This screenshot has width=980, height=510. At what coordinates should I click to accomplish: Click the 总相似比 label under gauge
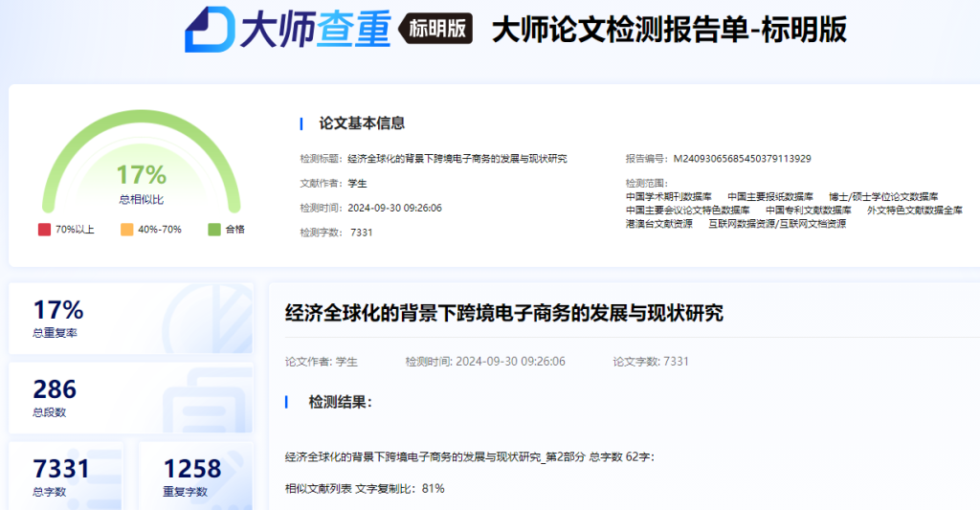(142, 199)
